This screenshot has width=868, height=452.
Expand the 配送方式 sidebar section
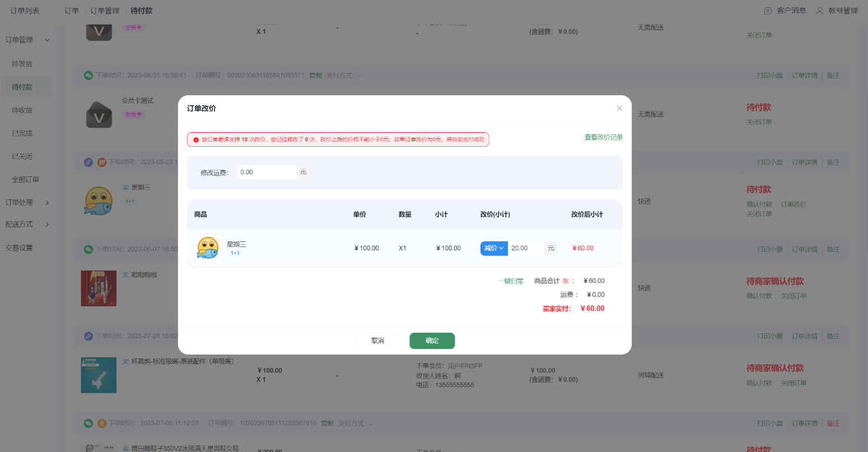coord(47,225)
